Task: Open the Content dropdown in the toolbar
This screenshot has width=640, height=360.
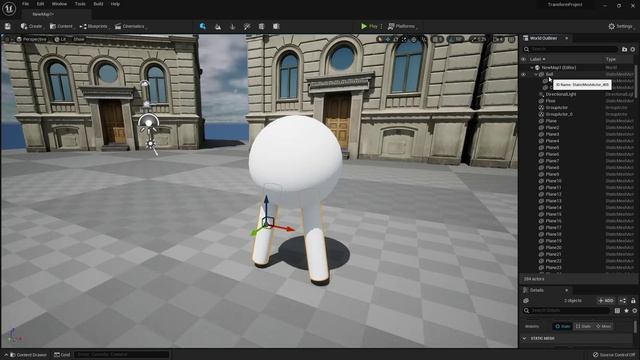Action: click(61, 26)
